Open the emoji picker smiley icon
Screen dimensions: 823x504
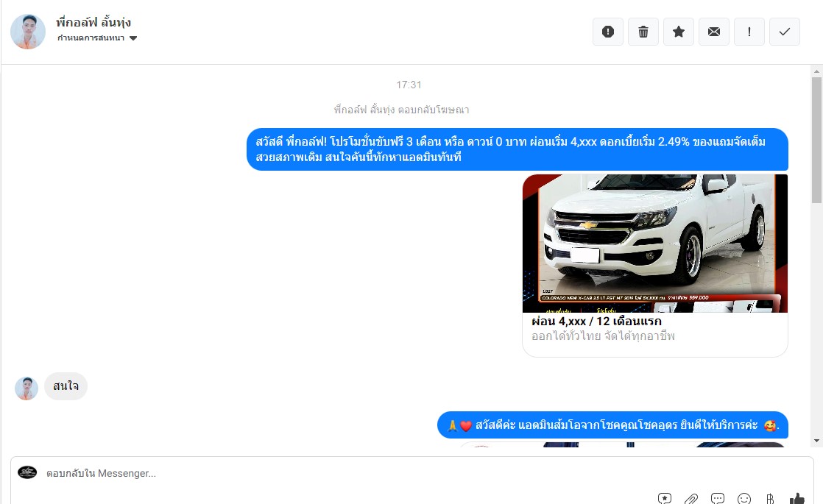pyautogui.click(x=743, y=498)
